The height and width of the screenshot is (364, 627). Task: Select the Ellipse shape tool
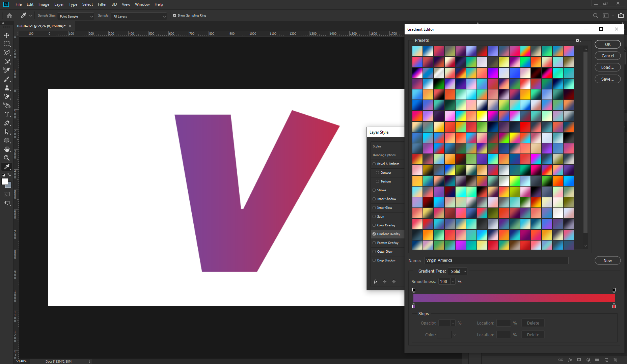point(7,140)
